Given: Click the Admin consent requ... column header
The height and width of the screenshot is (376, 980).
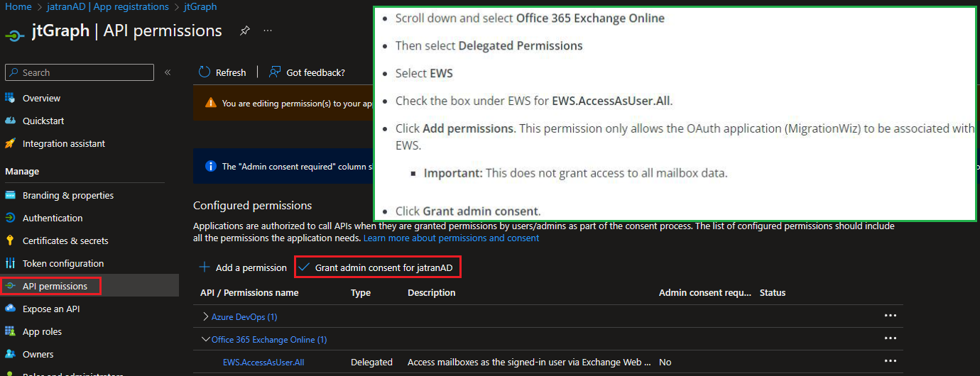Looking at the screenshot, I should pos(704,292).
